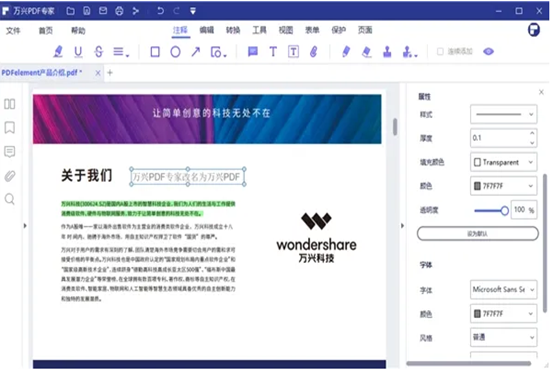
Task: Open search sidebar panel
Action: (x=10, y=200)
